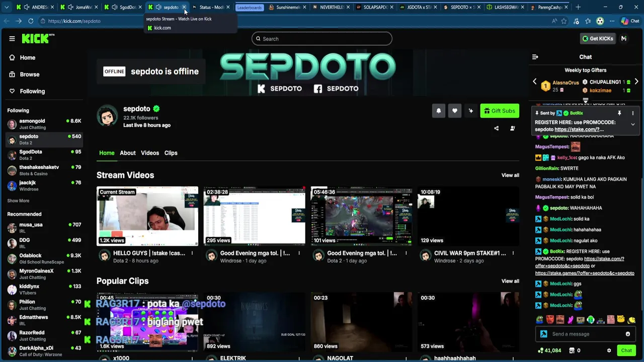Click the green Chat send button
This screenshot has width=644, height=362.
coord(626,350)
